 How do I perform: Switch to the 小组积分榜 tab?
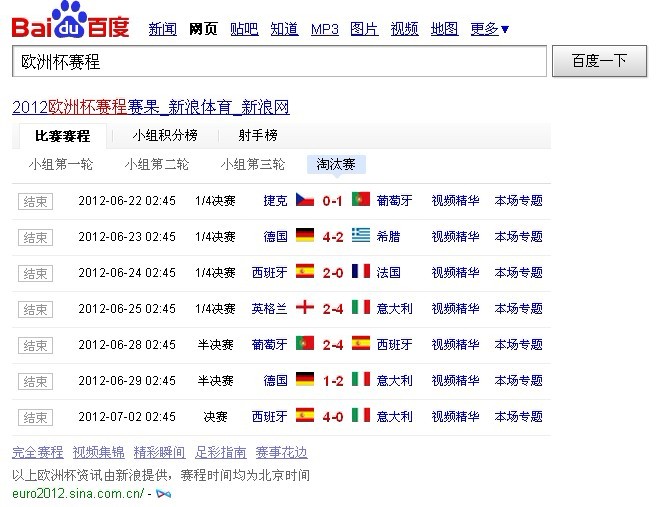(164, 135)
